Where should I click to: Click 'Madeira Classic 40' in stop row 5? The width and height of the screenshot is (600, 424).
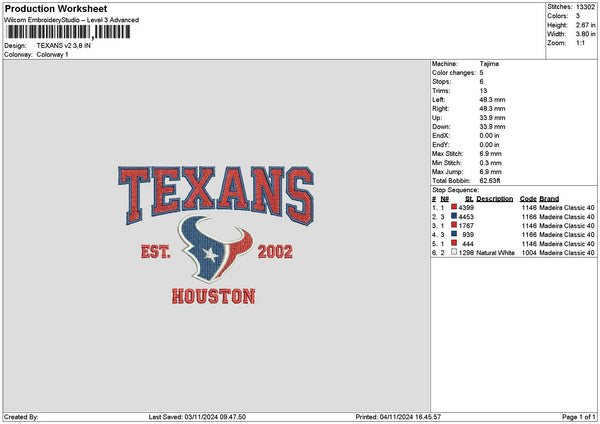567,244
